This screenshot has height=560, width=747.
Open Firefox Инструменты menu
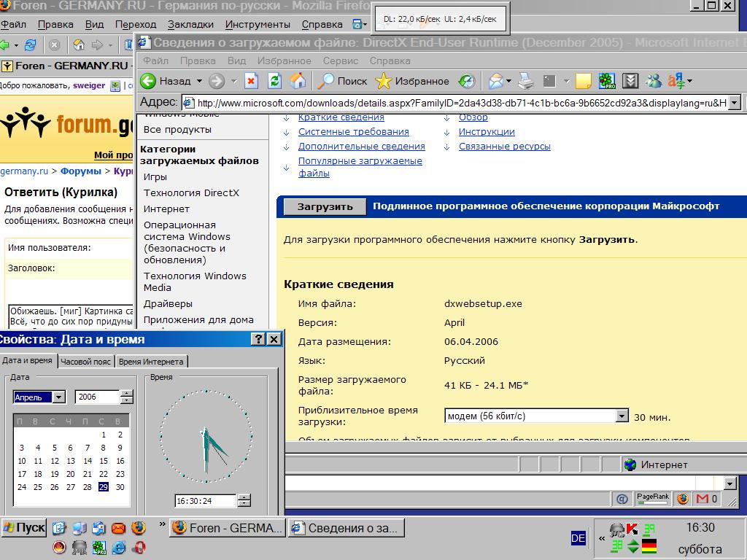click(258, 24)
